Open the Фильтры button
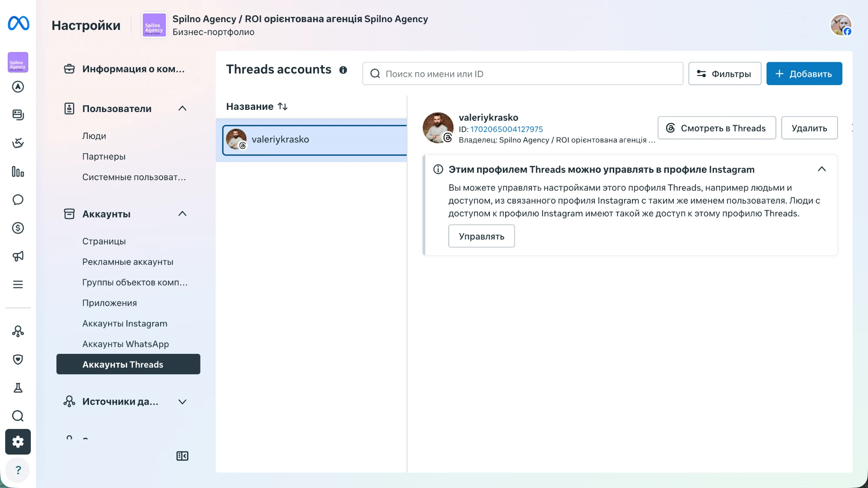868x488 pixels. [725, 74]
